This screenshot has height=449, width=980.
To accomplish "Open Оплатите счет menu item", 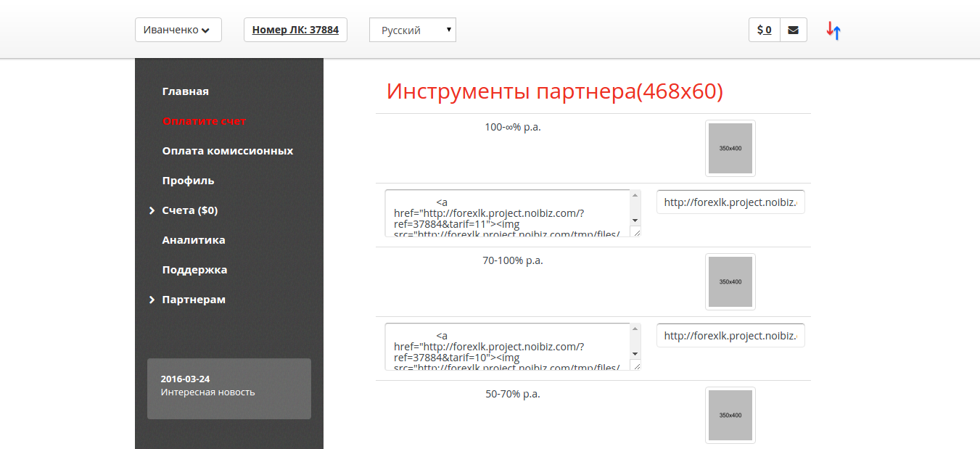I will pyautogui.click(x=205, y=121).
